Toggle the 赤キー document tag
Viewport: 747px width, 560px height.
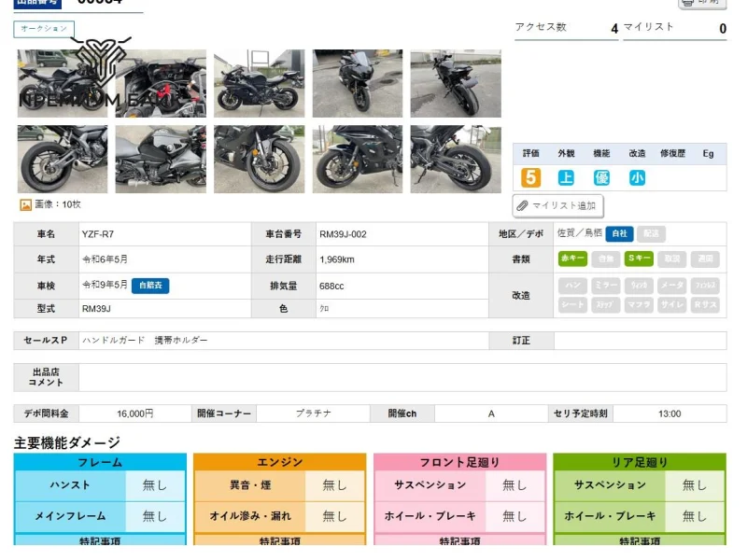[x=572, y=259]
